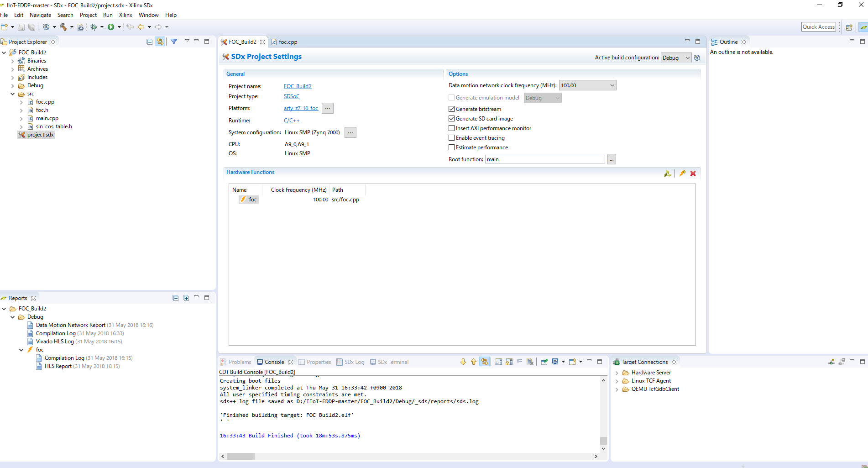Image resolution: width=868 pixels, height=468 pixels.
Task: Enable Insert AXI performance monitor checkbox
Action: [x=452, y=128]
